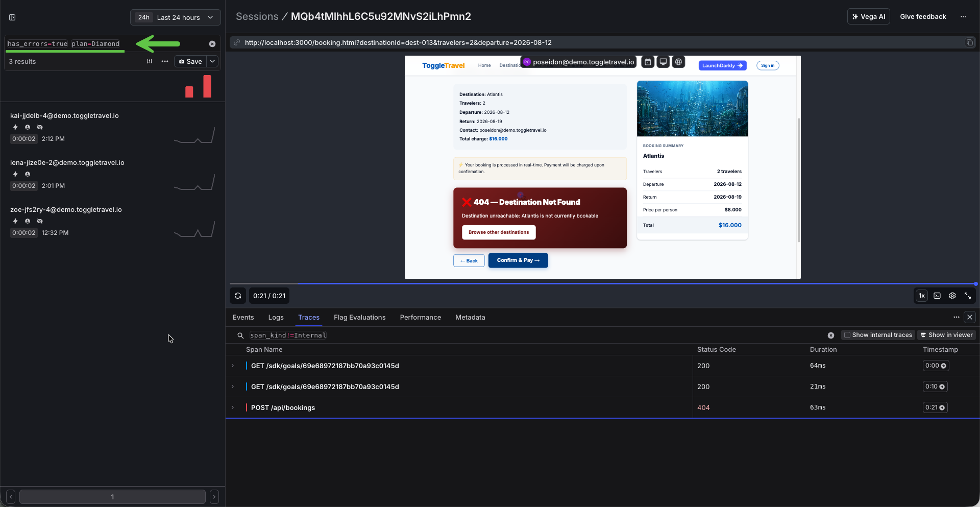Toggle sessions histogram columns icon

tap(150, 61)
